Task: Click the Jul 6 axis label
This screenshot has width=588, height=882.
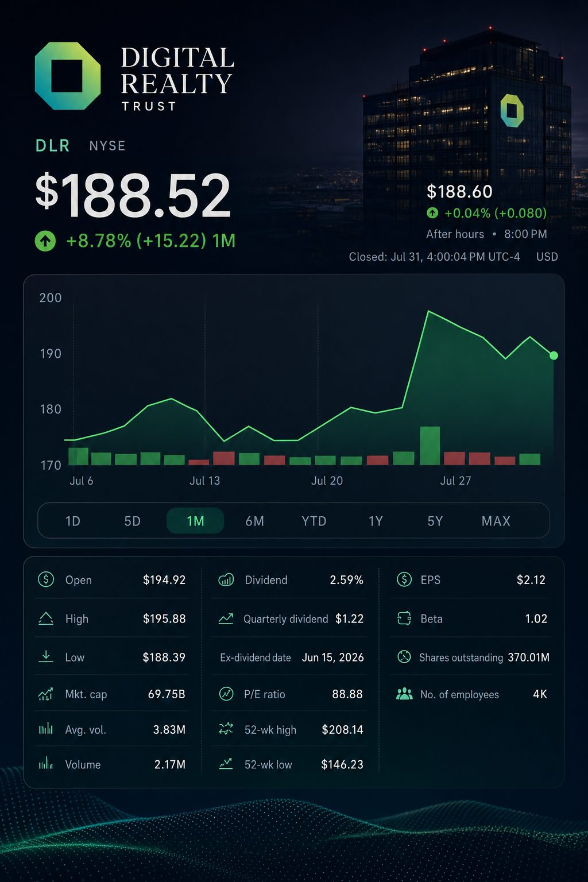Action: [82, 481]
